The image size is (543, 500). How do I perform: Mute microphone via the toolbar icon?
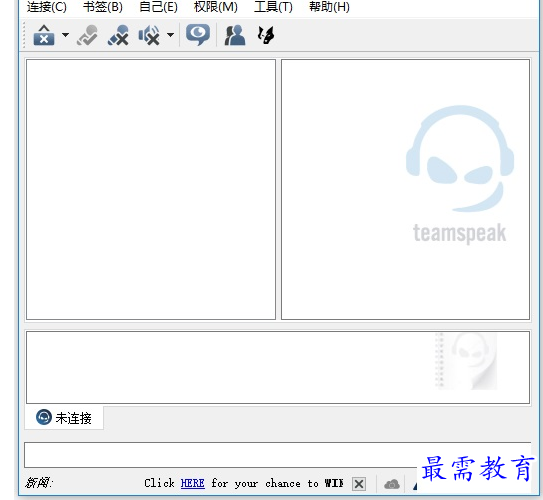pyautogui.click(x=118, y=35)
